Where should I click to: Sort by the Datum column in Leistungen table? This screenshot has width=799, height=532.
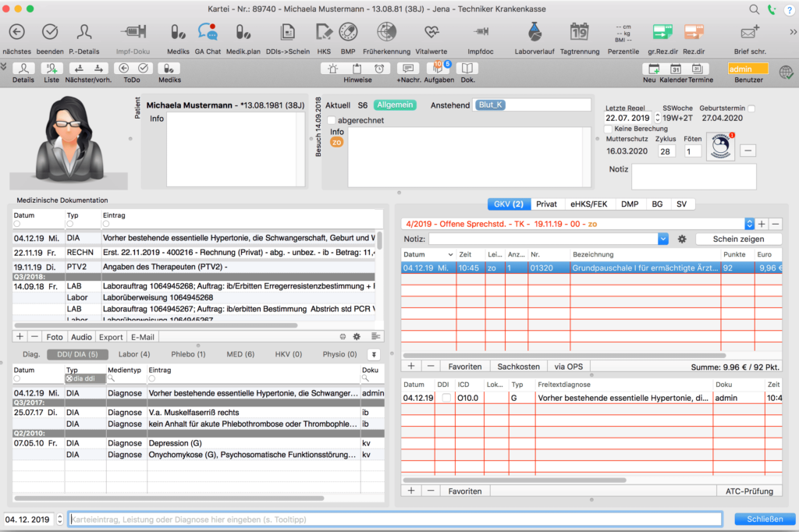coord(428,254)
